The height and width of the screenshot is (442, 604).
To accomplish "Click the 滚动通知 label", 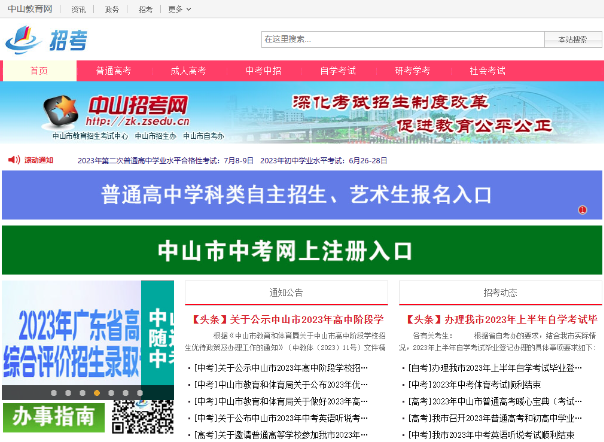I will coord(39,160).
